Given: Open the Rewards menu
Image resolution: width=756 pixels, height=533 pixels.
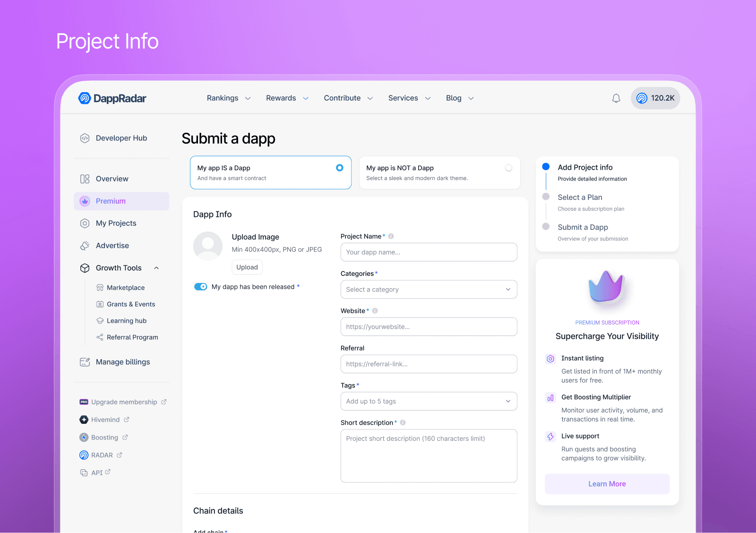Looking at the screenshot, I should pos(287,98).
